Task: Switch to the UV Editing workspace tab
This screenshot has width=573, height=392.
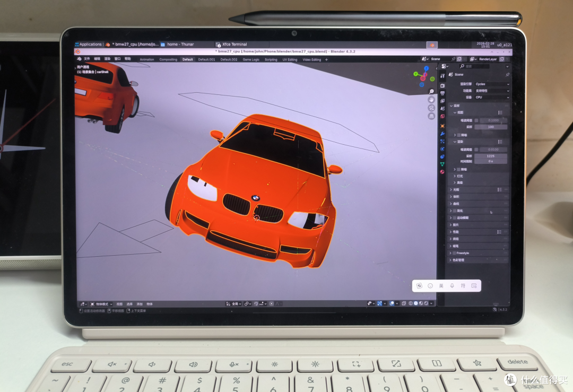Action: [290, 59]
